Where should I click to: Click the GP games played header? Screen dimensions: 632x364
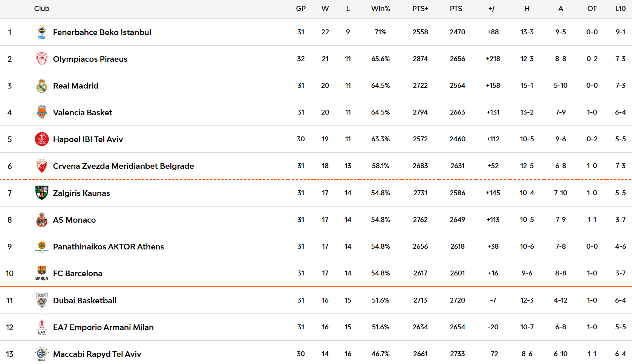tap(301, 9)
